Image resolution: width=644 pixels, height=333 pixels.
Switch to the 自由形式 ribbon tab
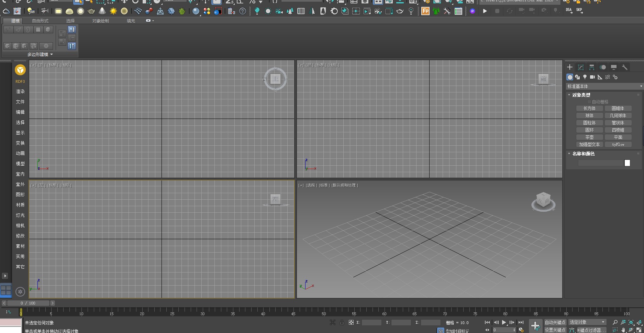click(x=40, y=21)
